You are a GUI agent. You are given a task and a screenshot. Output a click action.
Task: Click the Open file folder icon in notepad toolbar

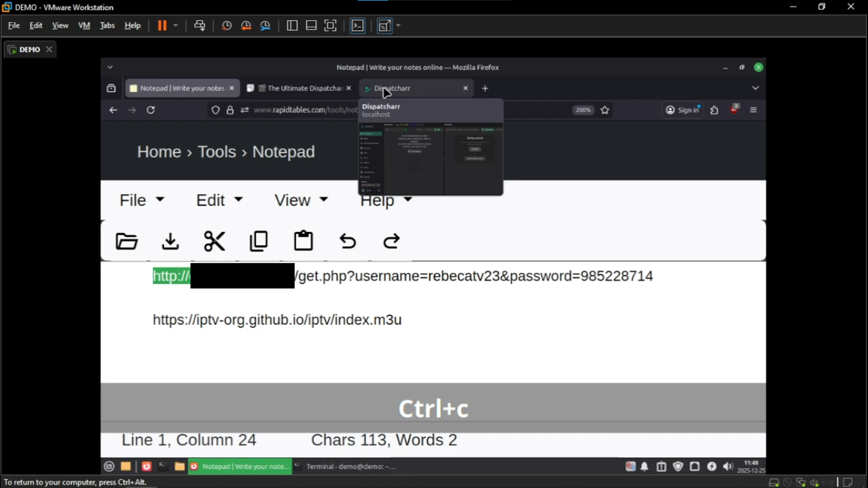coord(126,241)
